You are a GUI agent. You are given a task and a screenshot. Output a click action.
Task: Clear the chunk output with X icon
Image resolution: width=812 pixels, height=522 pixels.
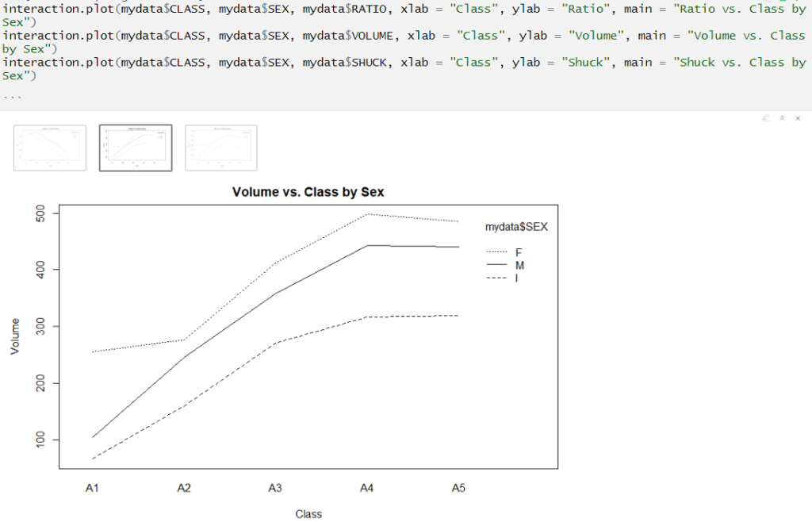pyautogui.click(x=798, y=118)
